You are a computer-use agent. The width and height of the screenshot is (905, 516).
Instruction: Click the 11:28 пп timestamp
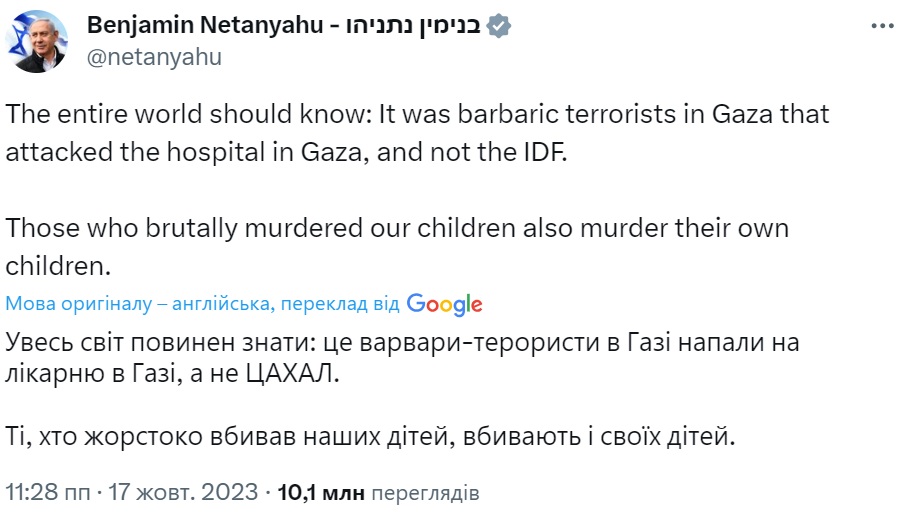pyautogui.click(x=45, y=493)
